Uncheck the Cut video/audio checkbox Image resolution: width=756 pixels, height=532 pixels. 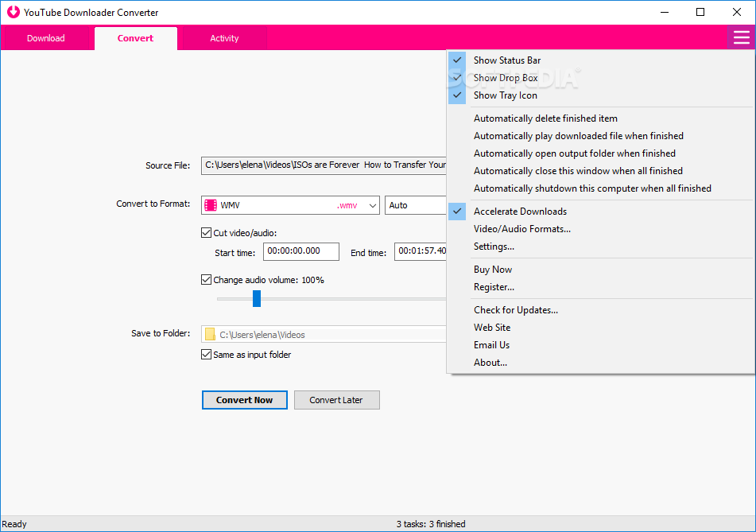tap(207, 232)
